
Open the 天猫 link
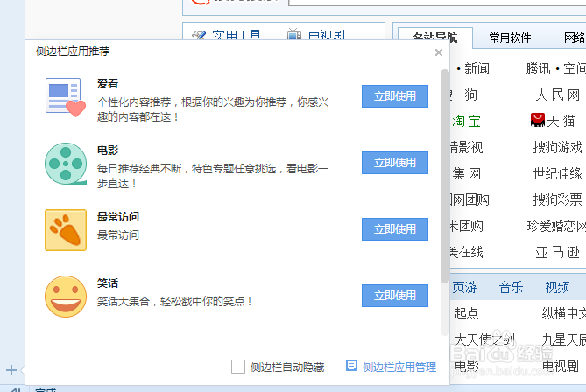(561, 121)
